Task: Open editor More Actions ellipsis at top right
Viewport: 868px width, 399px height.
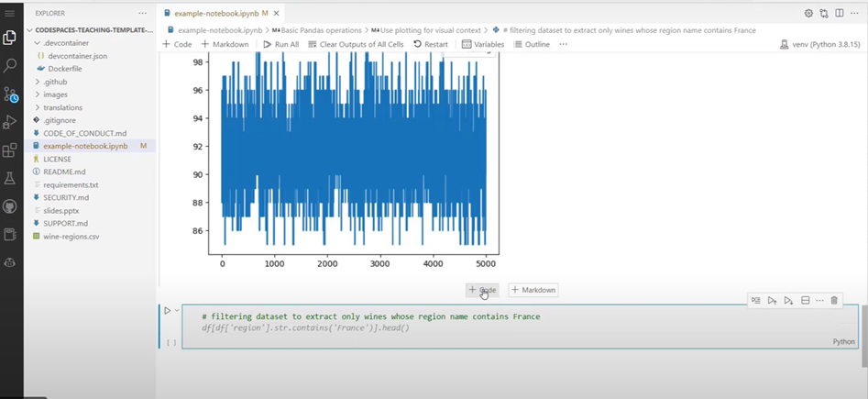Action: coord(855,13)
